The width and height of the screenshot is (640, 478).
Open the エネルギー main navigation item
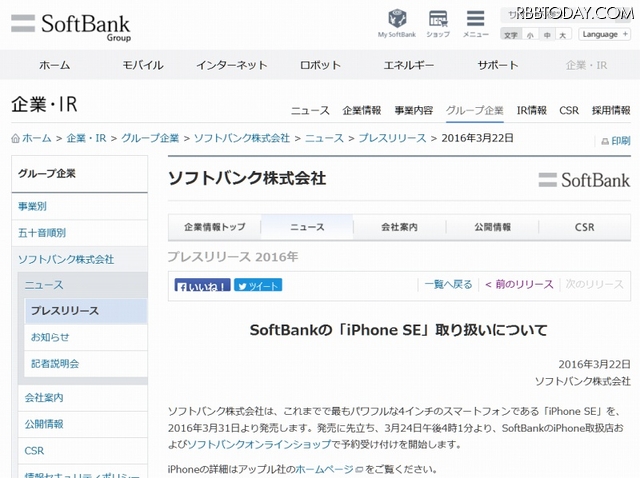coord(409,65)
